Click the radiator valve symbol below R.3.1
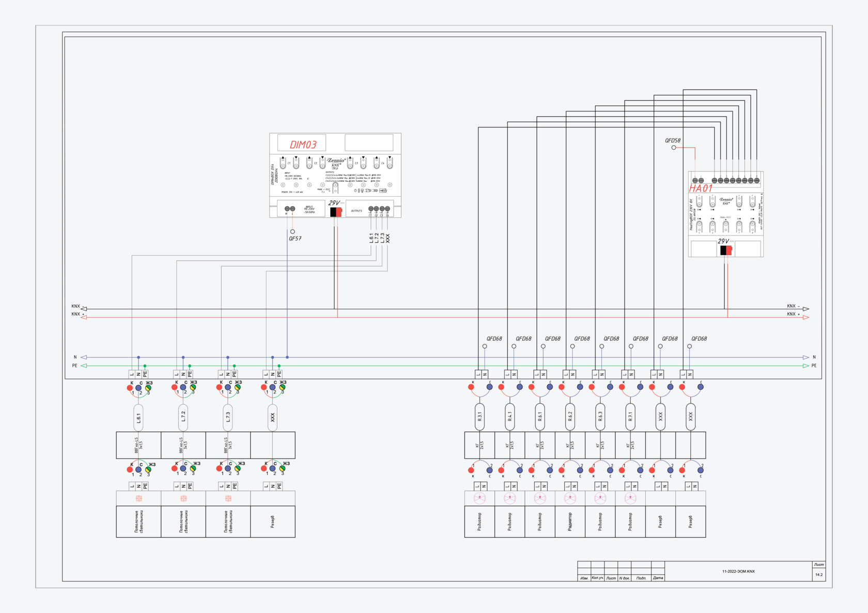 tap(480, 498)
